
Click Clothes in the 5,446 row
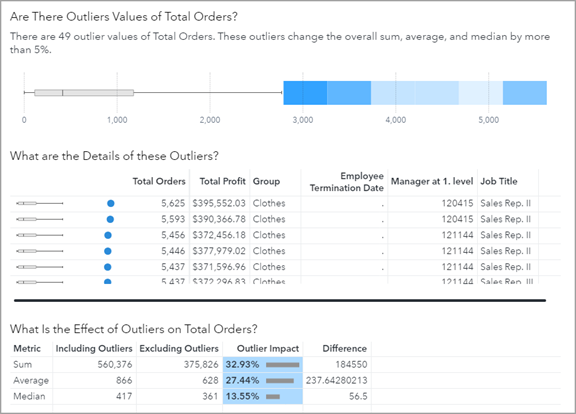269,251
